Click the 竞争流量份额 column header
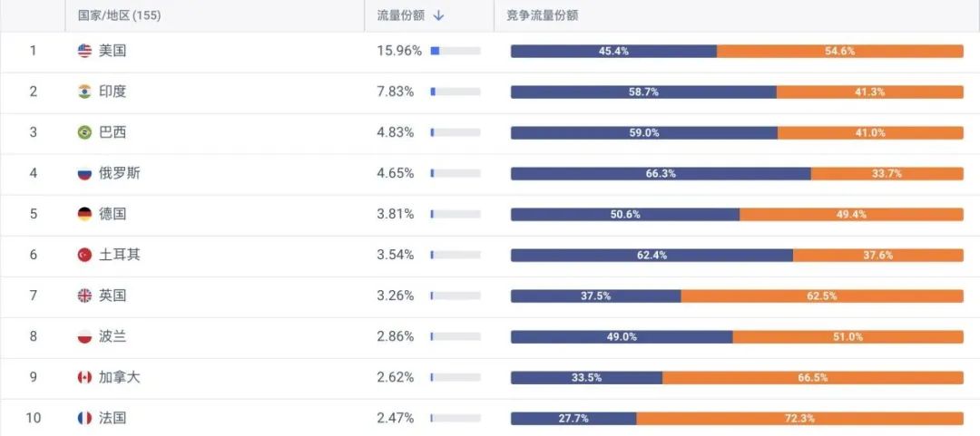The height and width of the screenshot is (436, 980). [543, 15]
